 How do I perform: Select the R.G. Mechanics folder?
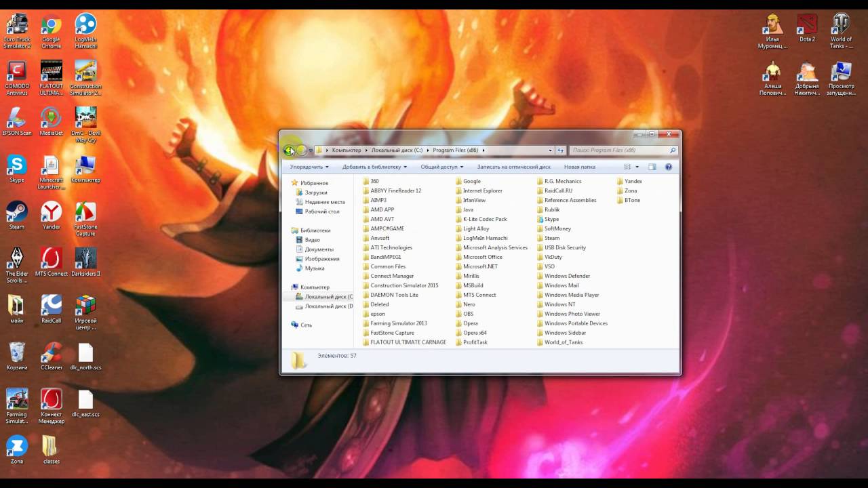pos(559,181)
